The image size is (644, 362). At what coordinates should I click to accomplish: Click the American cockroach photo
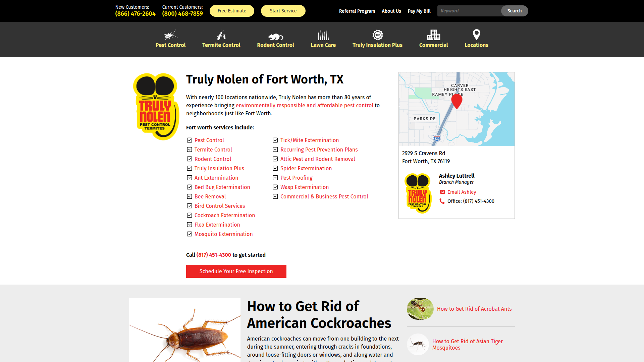(x=185, y=330)
